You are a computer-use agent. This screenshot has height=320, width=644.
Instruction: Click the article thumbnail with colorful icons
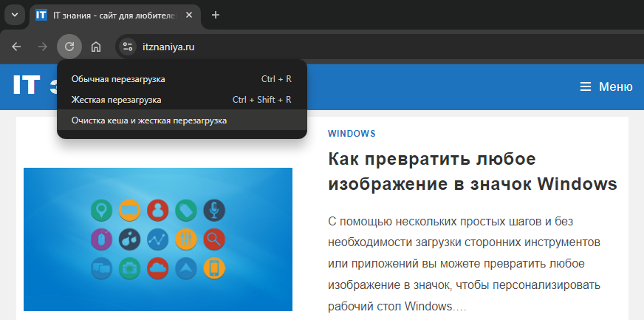point(158,239)
